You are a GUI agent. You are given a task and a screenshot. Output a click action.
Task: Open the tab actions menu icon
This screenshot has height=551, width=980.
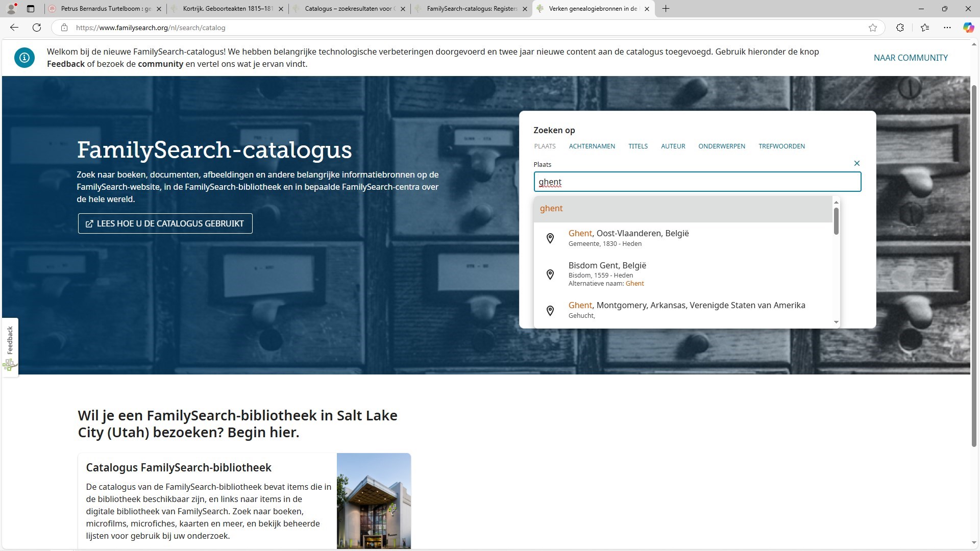click(x=31, y=9)
